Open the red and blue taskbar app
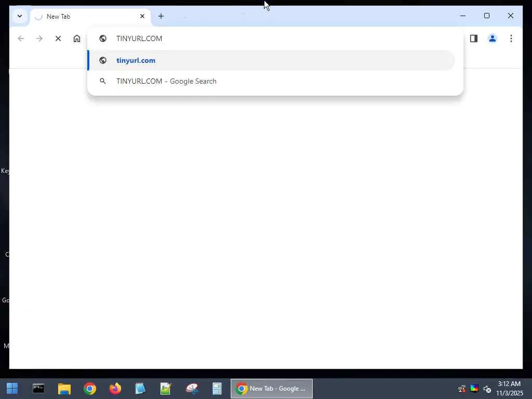The width and height of the screenshot is (532, 399). 192,389
